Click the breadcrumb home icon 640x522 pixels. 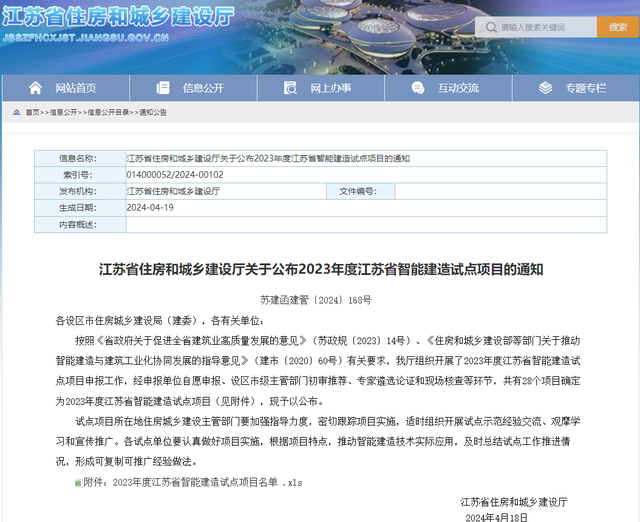(18, 113)
